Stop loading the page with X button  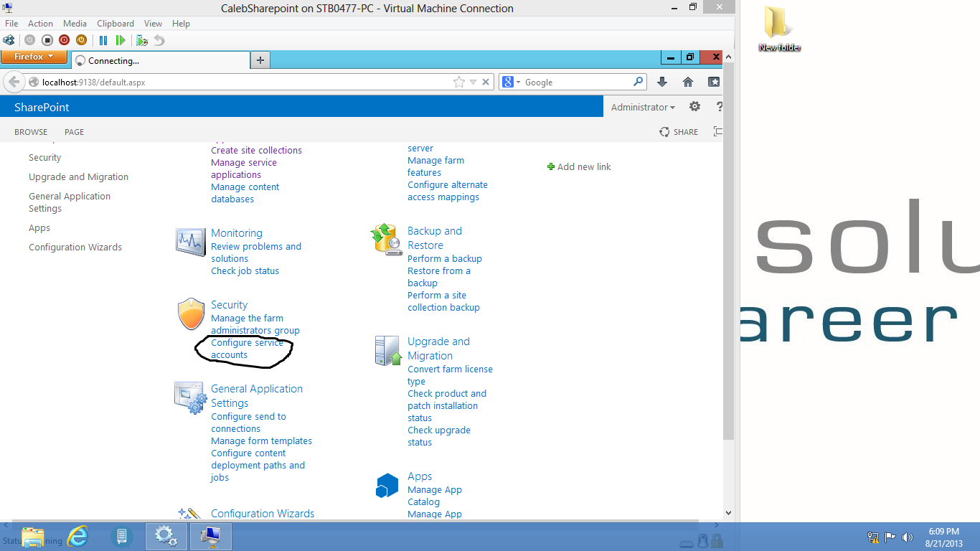(x=486, y=82)
